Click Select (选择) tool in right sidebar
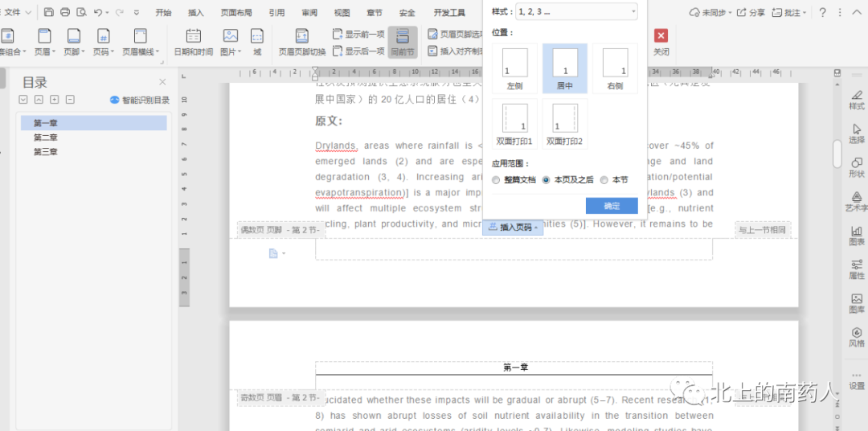Viewport: 868px width, 431px height. coord(857,133)
